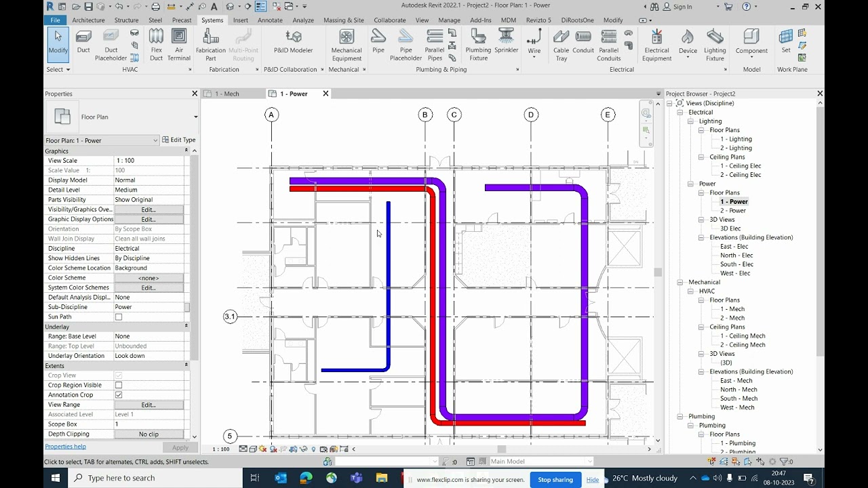
Task: Launch the P&ID Modeler tool
Action: (293, 42)
